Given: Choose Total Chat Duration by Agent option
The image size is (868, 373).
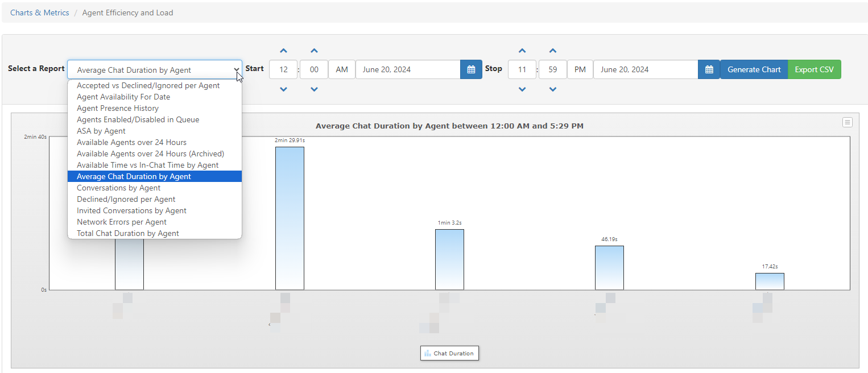Looking at the screenshot, I should (x=127, y=233).
